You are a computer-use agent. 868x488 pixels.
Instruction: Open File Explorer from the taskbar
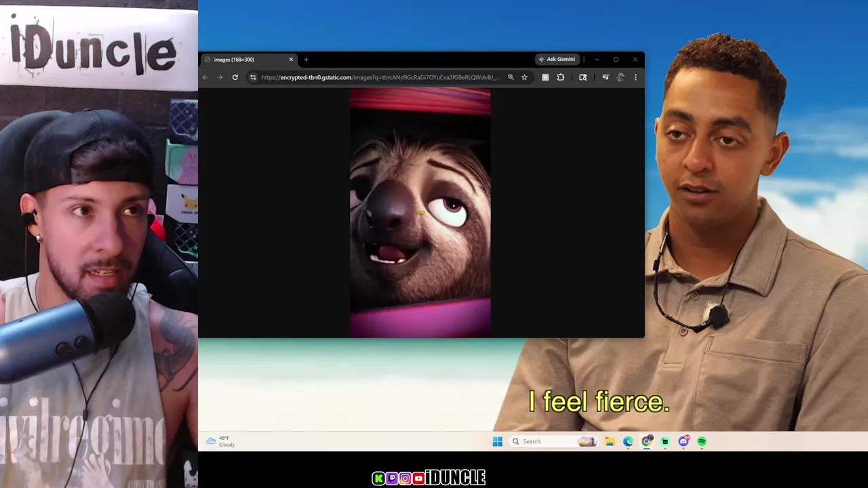[x=610, y=442]
